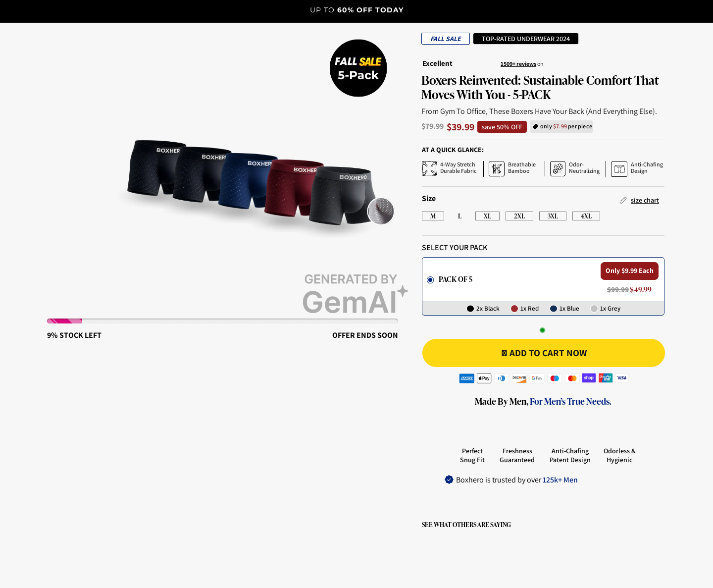Select size L
This screenshot has width=713, height=588.
point(459,216)
